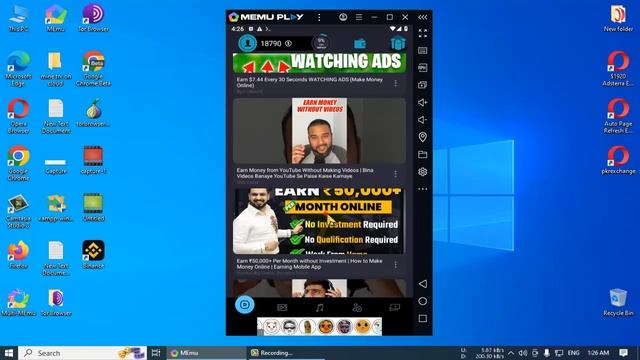Viewport: 640px width, 360px height.
Task: Open the circular progress percentage indicator
Action: click(x=321, y=43)
